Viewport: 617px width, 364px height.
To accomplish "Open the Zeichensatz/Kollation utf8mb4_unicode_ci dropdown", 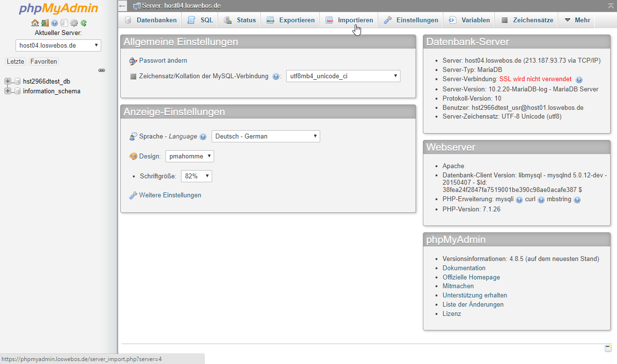I will tap(343, 76).
